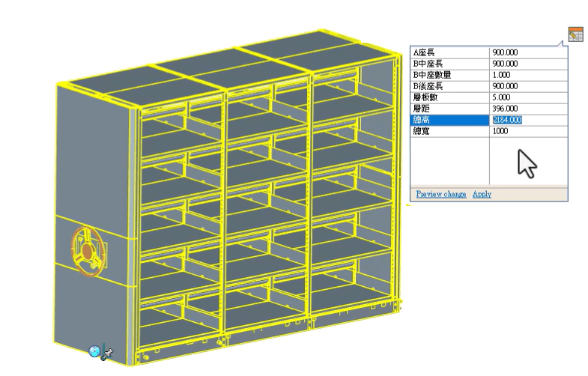588x376 pixels.
Task: Click the blue globe icon on the cabinet base
Action: click(94, 351)
